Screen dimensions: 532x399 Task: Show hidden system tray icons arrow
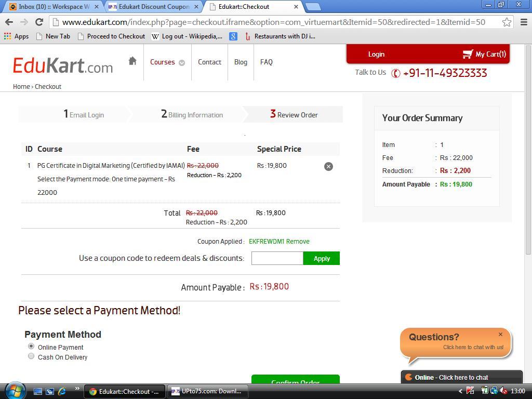(x=460, y=391)
